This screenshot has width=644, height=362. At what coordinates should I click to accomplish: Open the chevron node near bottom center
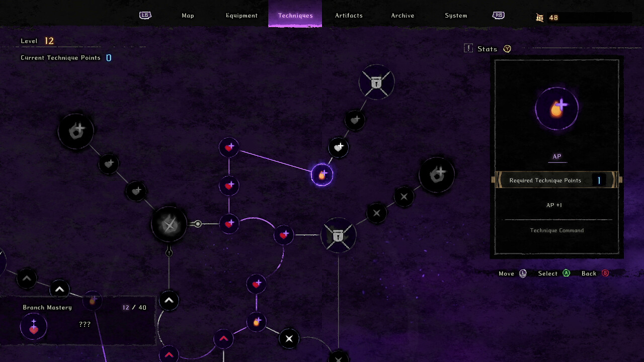(223, 339)
